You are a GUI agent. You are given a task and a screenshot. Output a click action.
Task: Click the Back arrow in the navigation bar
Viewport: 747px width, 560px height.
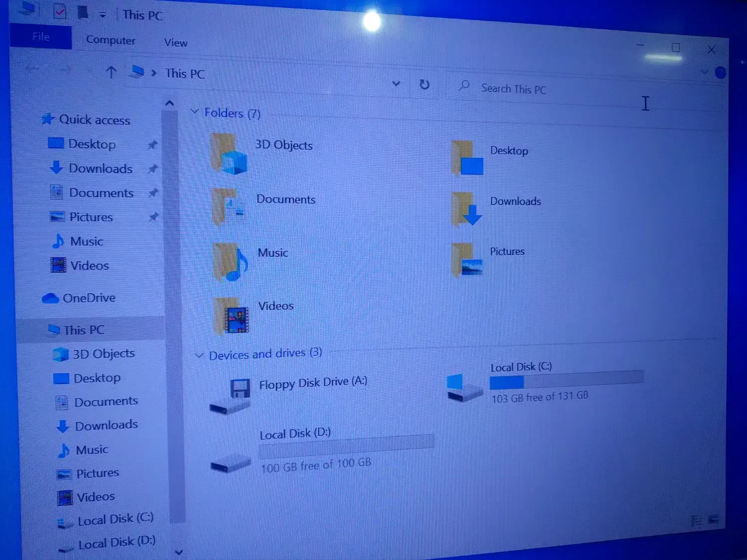click(x=32, y=68)
